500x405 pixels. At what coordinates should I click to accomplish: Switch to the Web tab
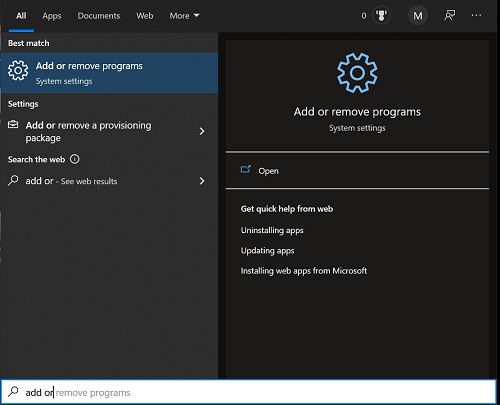145,16
